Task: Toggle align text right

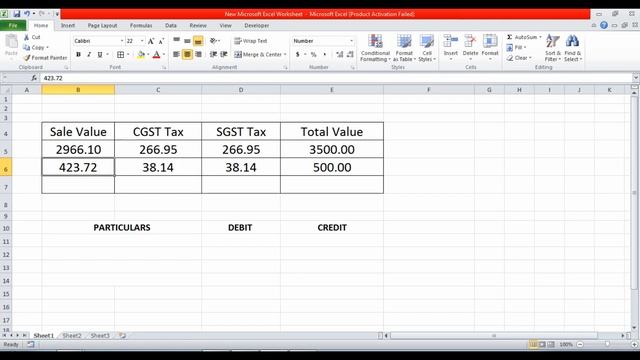Action: [x=198, y=54]
